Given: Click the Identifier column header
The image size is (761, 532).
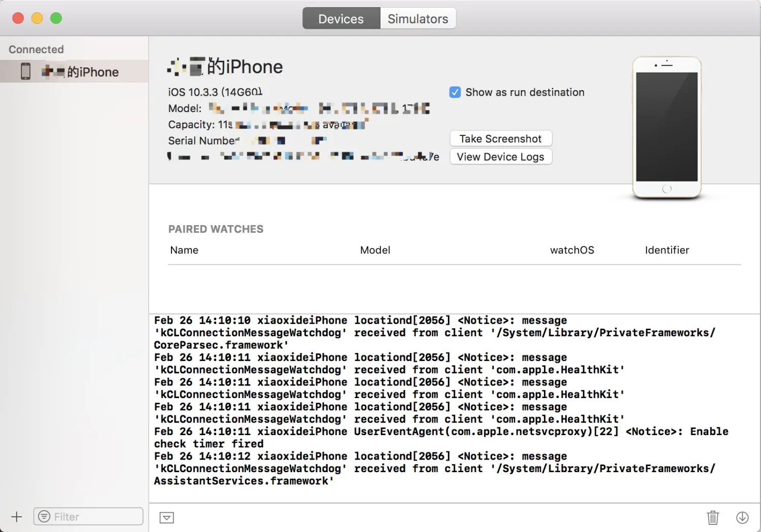Looking at the screenshot, I should tap(667, 250).
